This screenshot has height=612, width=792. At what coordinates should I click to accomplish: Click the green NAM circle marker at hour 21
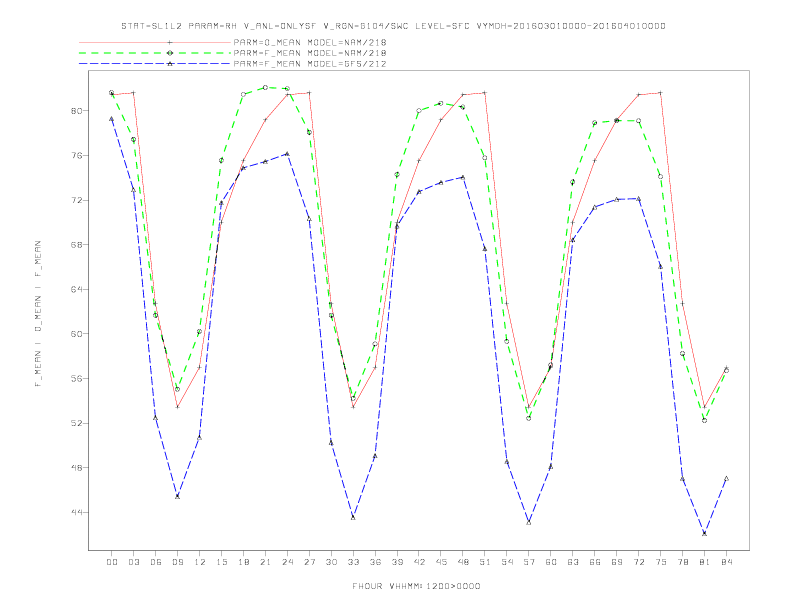pyautogui.click(x=265, y=87)
